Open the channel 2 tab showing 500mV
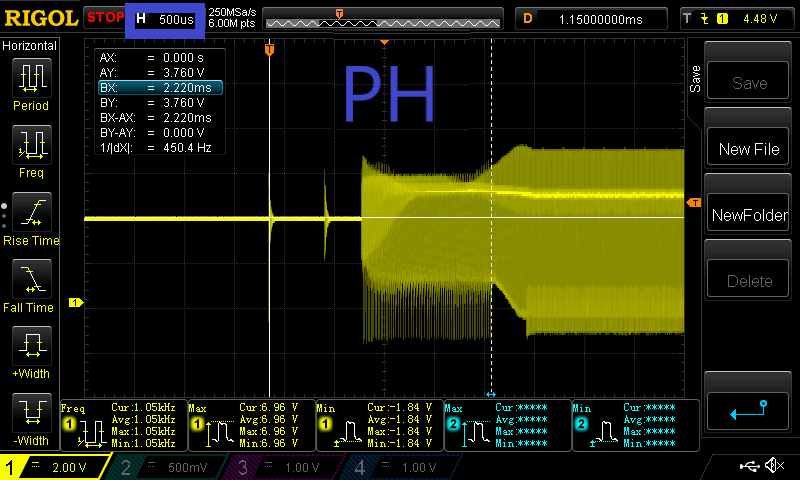Screen dimensions: 800x480 pyautogui.click(x=170, y=467)
